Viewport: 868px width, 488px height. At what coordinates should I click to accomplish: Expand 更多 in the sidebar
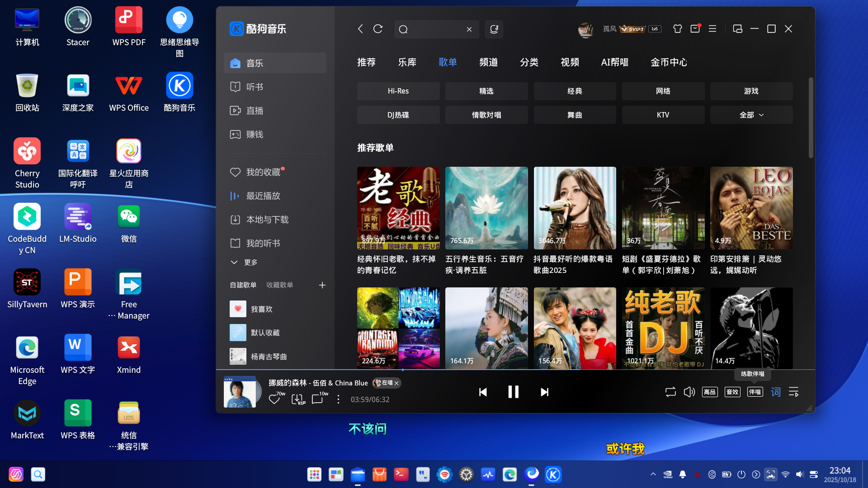click(x=244, y=263)
